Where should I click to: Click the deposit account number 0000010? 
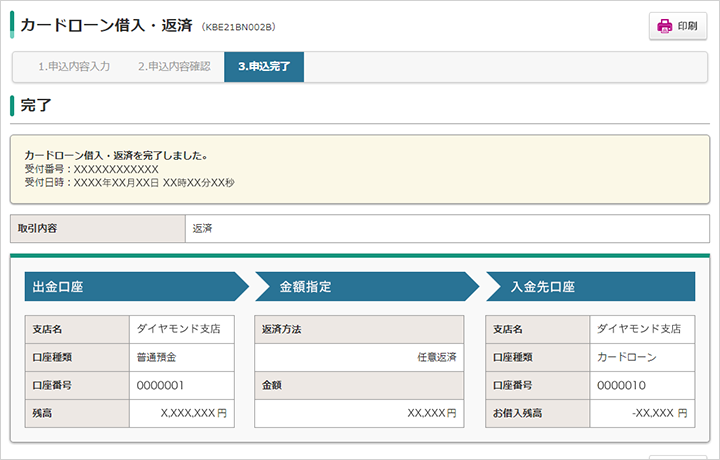(621, 386)
